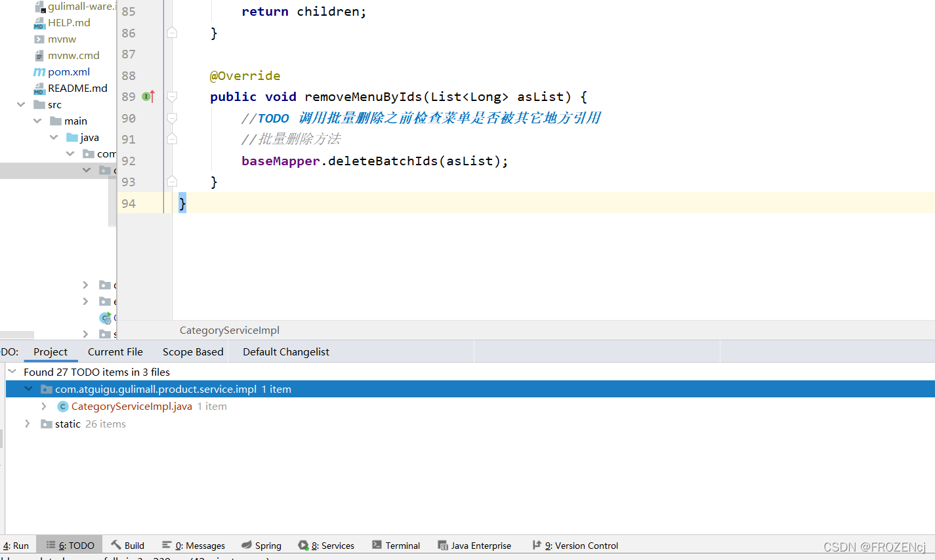Click the TODO comment on line 90

[x=421, y=118]
